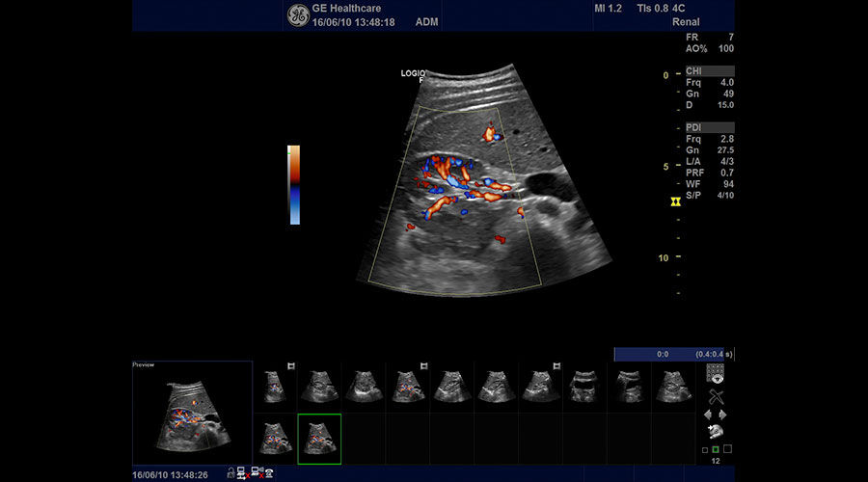Click cine-loop marker above fourth thumbnail
This screenshot has width=868, height=482.
point(424,366)
